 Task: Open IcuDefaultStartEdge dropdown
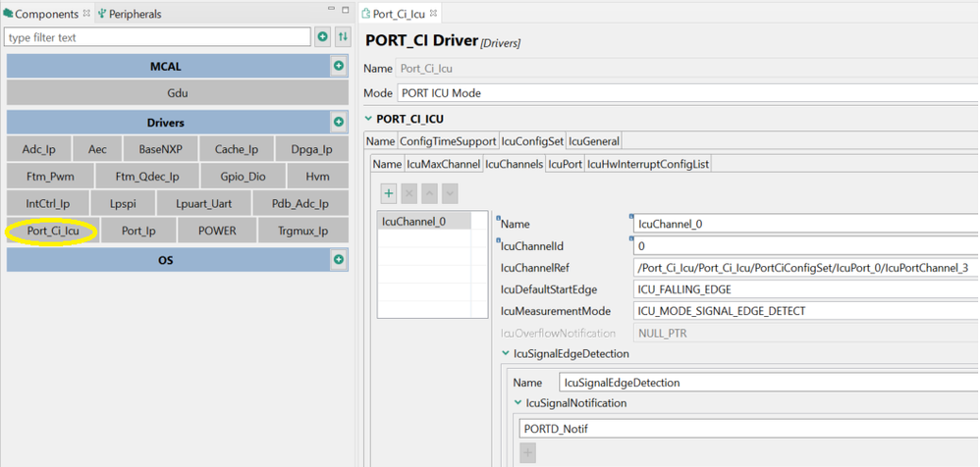pos(805,289)
